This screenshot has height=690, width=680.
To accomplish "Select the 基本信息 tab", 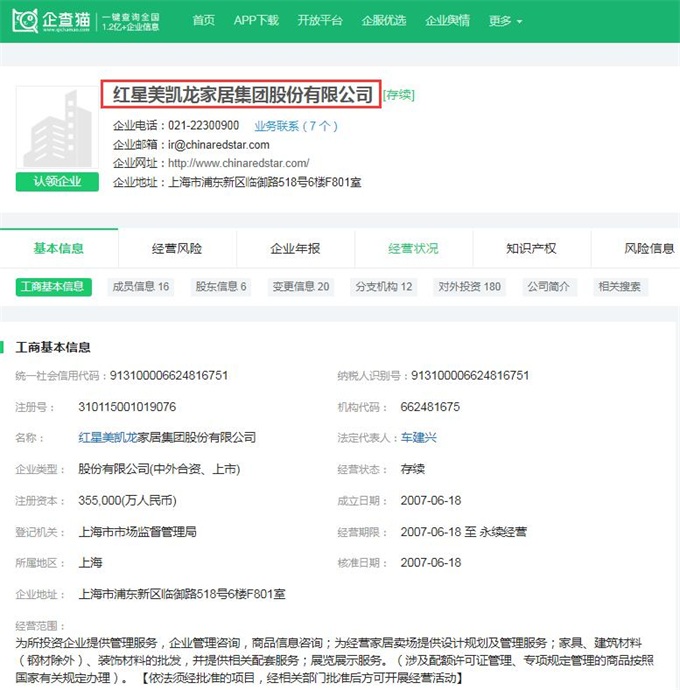I will pos(59,248).
